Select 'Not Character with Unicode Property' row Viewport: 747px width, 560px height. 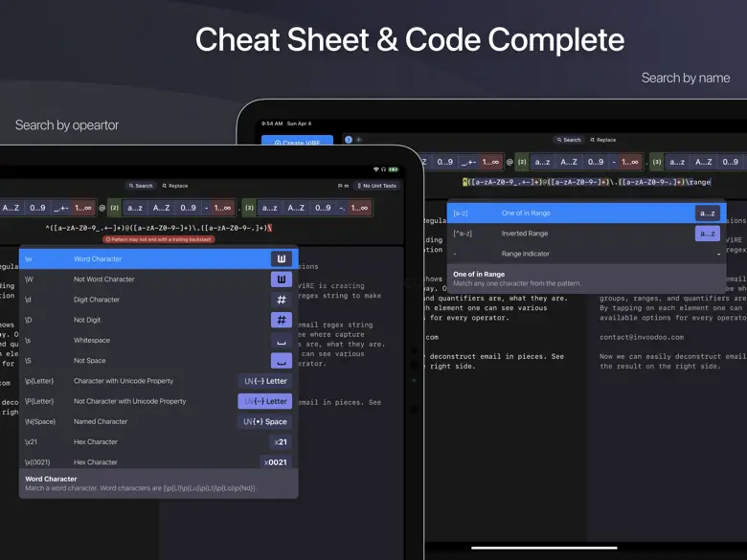coord(159,401)
